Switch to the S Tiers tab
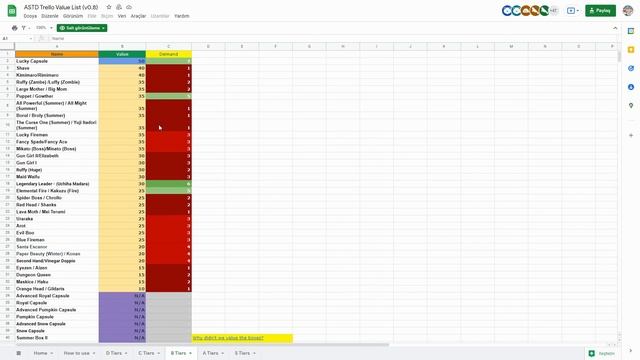Screen dimensions: 640x360 click(x=242, y=353)
